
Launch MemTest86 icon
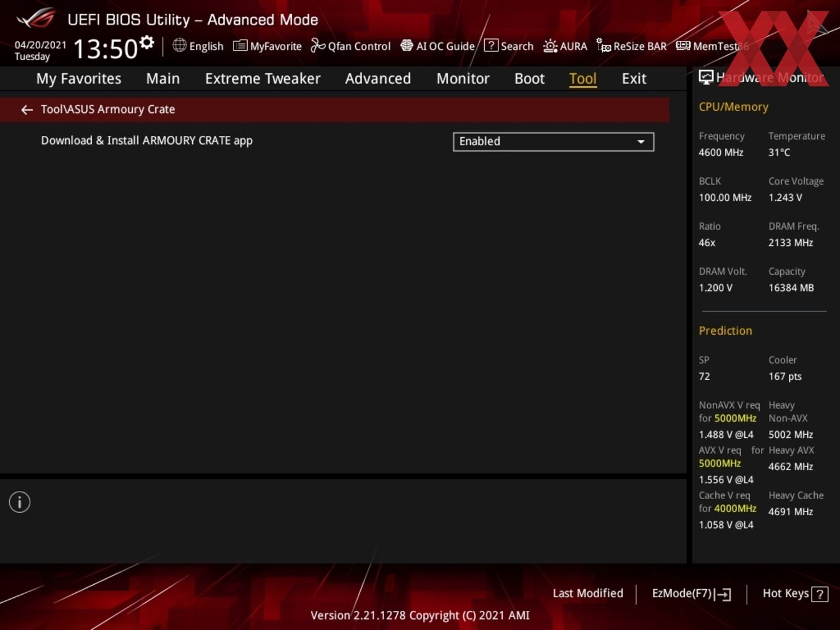point(683,46)
